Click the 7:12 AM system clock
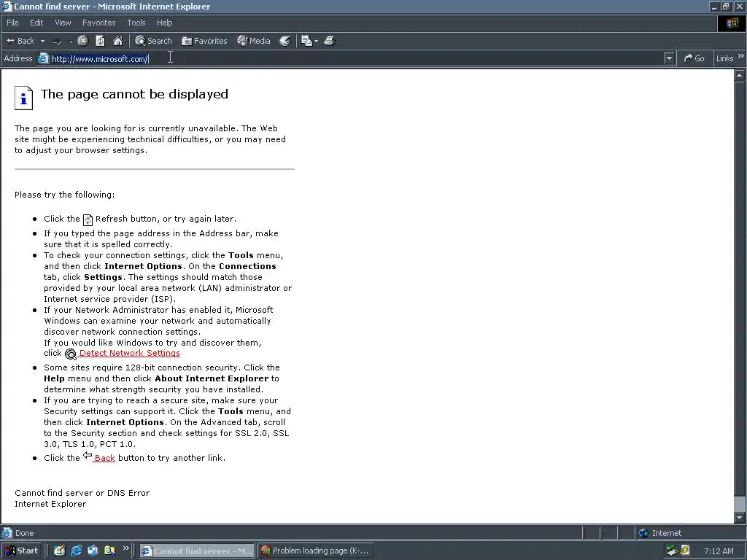The width and height of the screenshot is (747, 560). pyautogui.click(x=719, y=551)
